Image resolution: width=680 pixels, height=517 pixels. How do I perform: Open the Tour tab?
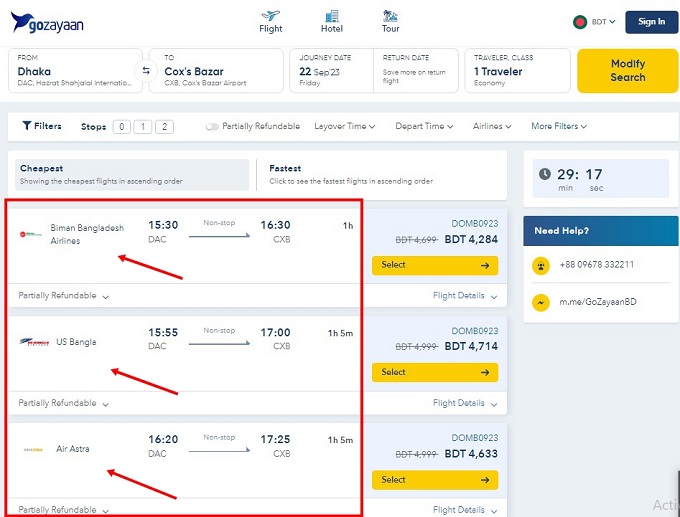[390, 22]
